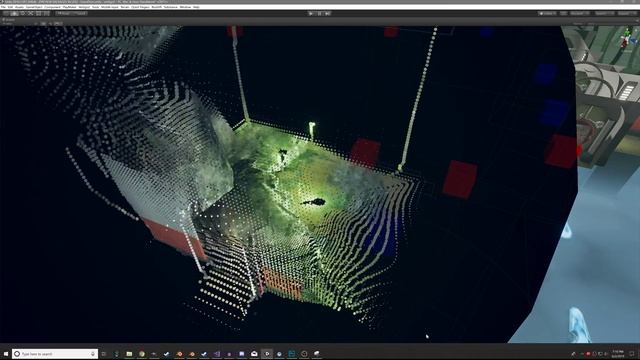Open the Component menu

52,7
